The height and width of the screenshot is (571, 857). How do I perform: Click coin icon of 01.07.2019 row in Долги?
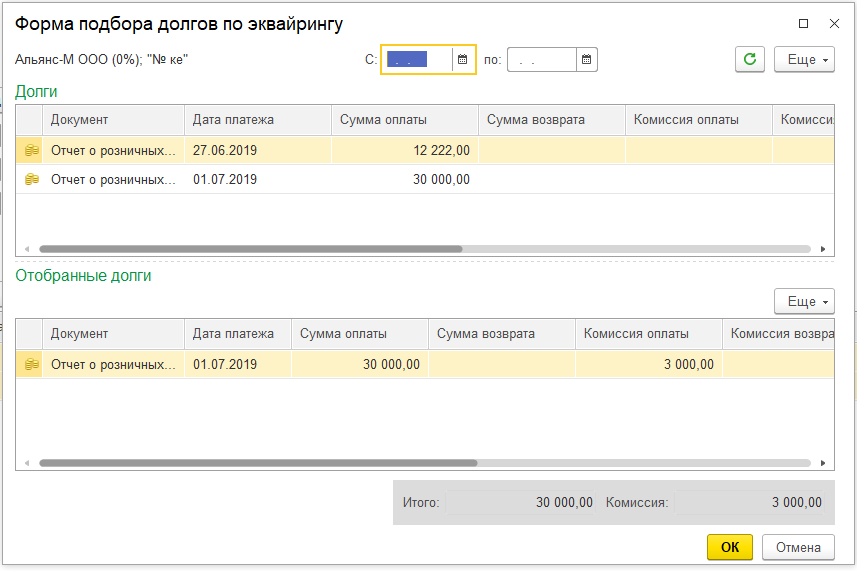pyautogui.click(x=32, y=180)
